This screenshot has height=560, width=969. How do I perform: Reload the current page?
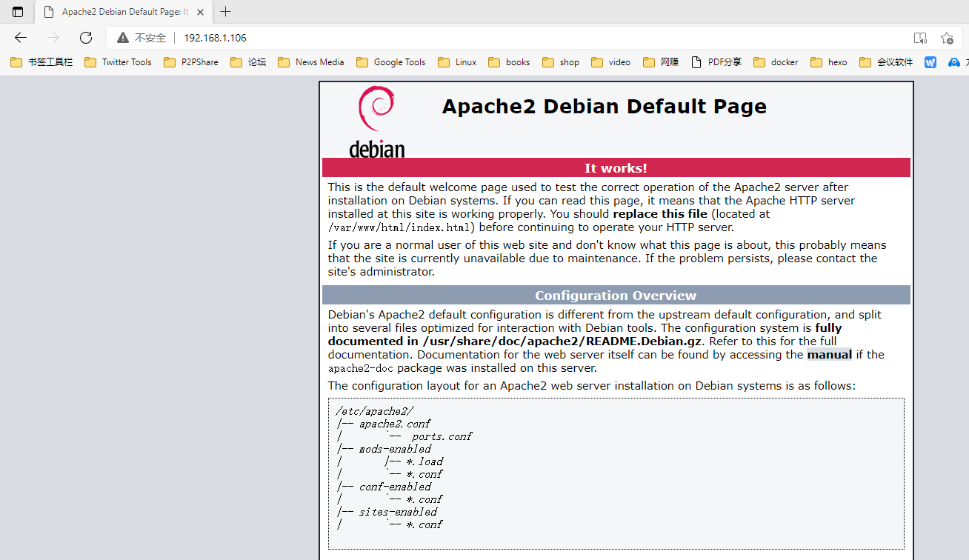86,38
